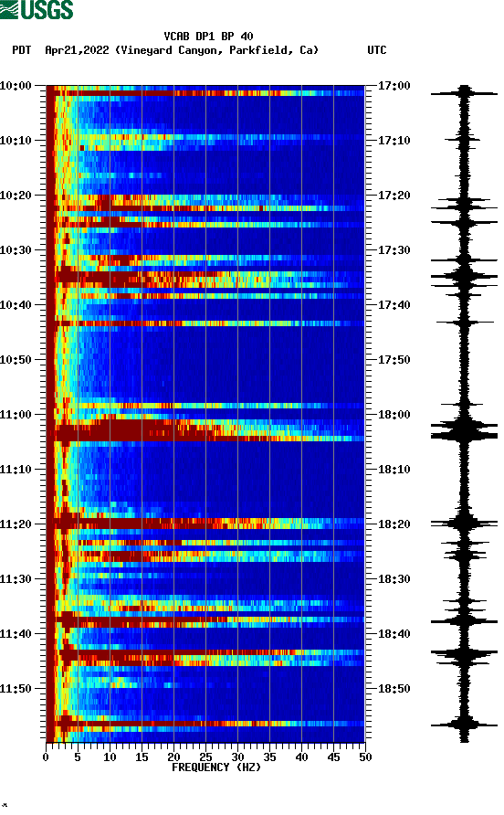Click the "10:30" PDT time label
504x815 pixels.
[16, 250]
